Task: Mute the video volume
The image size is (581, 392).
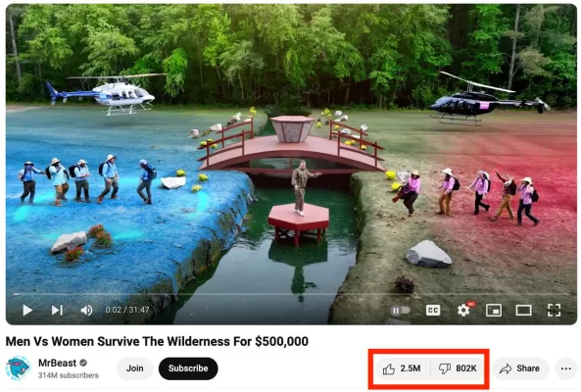Action: click(x=86, y=310)
